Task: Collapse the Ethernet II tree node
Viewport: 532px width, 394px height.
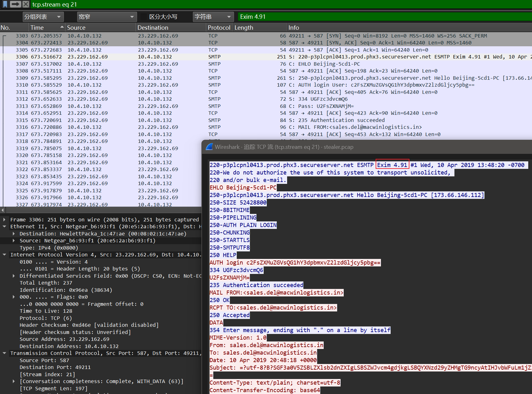Action: point(4,226)
